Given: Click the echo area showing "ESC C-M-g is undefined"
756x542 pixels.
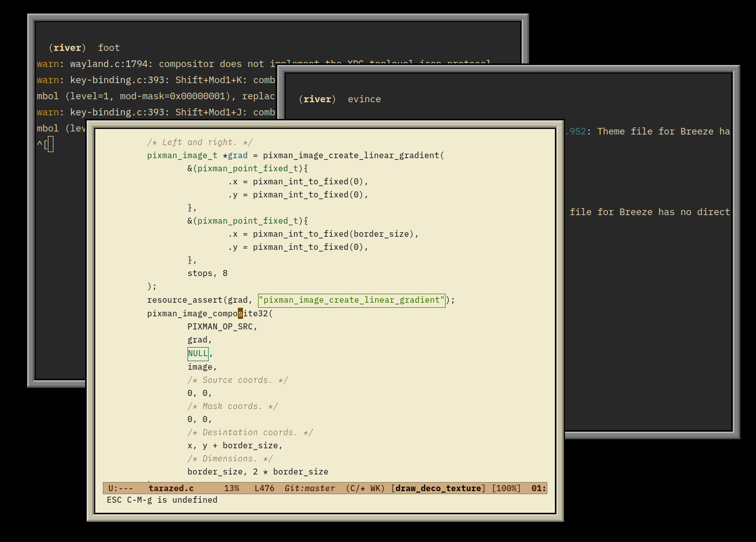Looking at the screenshot, I should click(x=162, y=500).
